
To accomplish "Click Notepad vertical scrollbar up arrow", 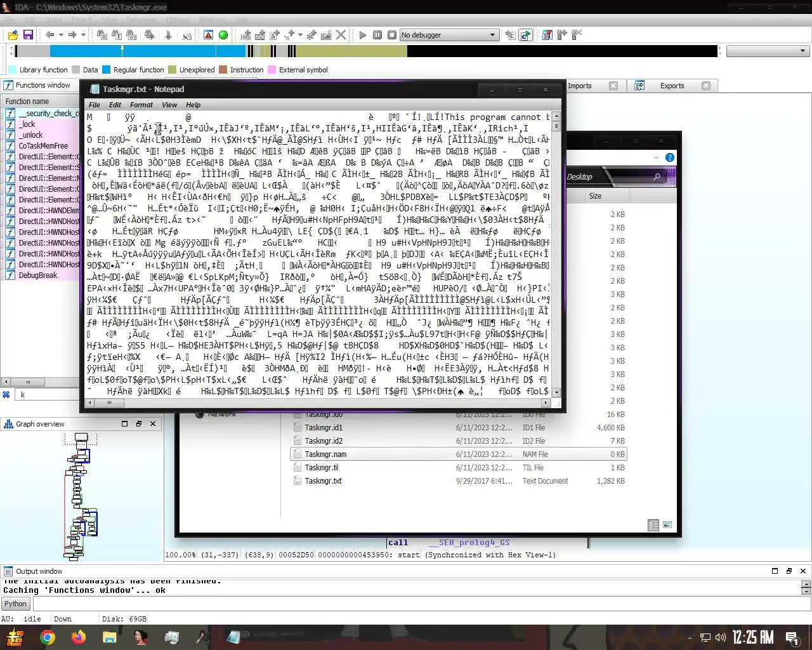I will coord(556,116).
